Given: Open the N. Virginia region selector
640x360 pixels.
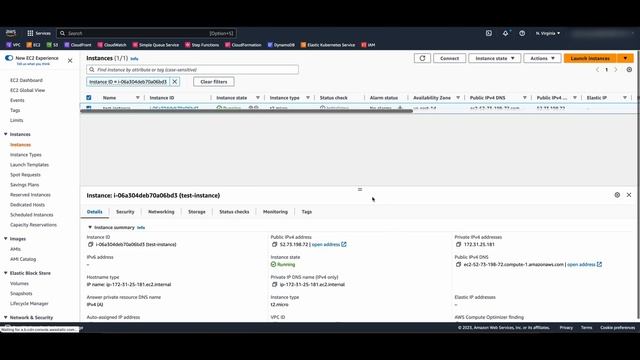Looking at the screenshot, I should click(x=548, y=33).
